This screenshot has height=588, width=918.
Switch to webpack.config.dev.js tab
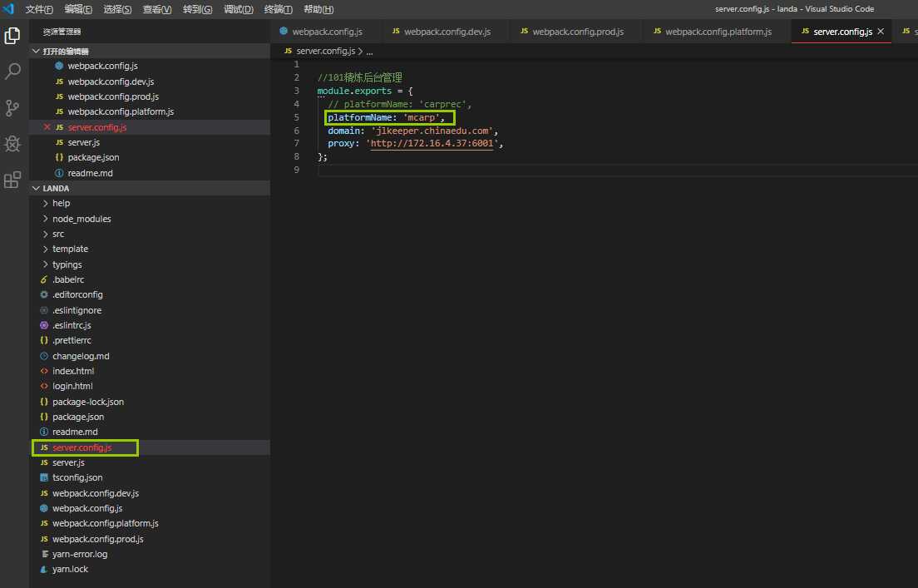[x=447, y=32]
